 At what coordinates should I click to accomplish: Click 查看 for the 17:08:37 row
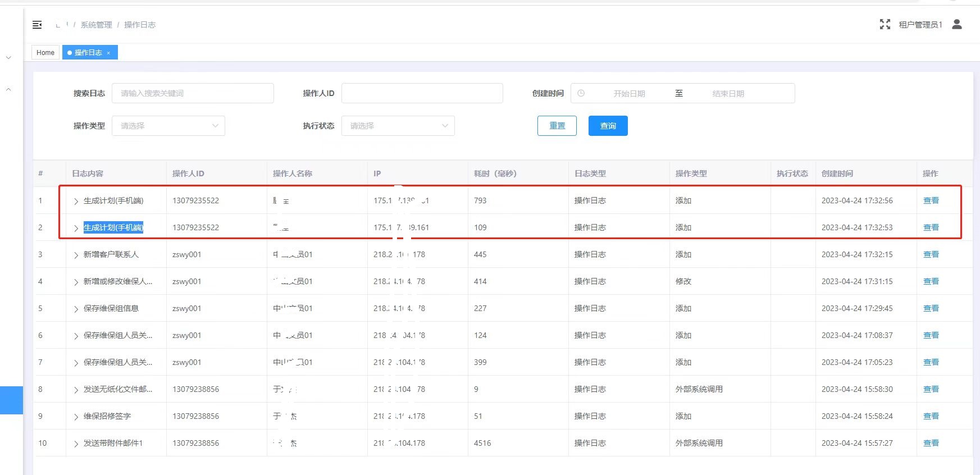pos(931,335)
